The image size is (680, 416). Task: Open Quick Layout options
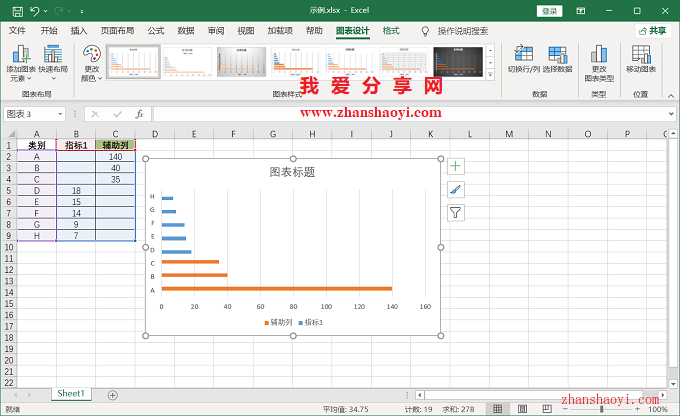pos(53,64)
